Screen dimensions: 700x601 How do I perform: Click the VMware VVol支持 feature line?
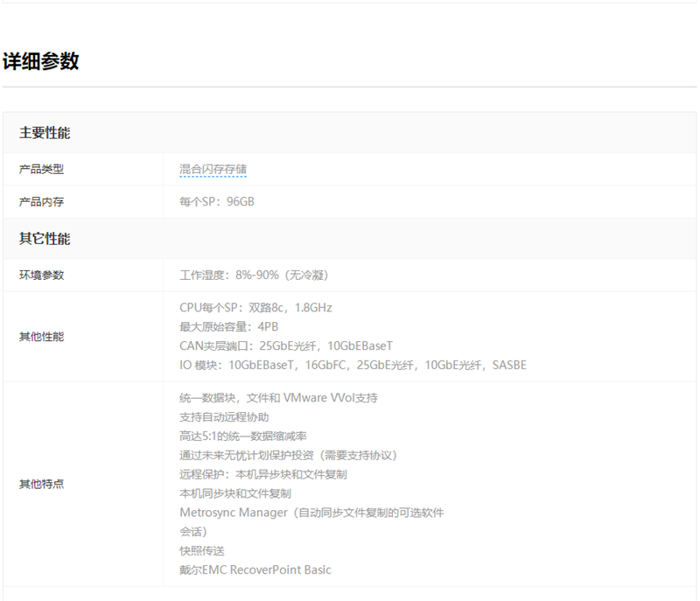tap(278, 398)
